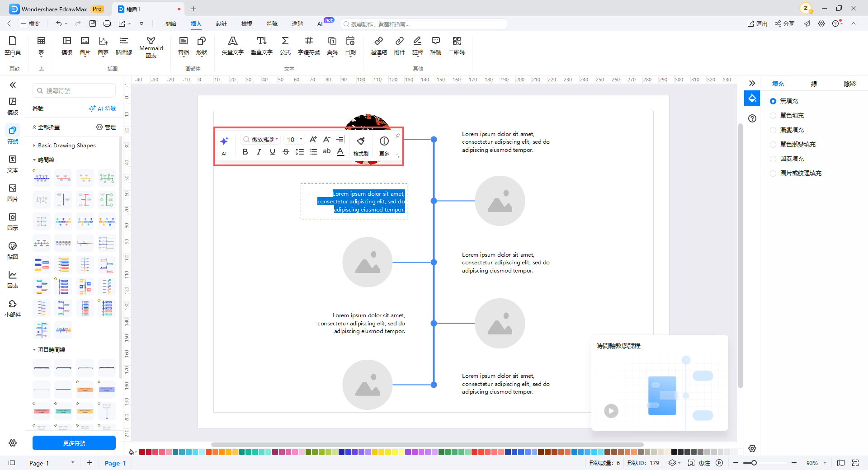
Task: Open the 設計 ribbon tab
Action: 222,24
